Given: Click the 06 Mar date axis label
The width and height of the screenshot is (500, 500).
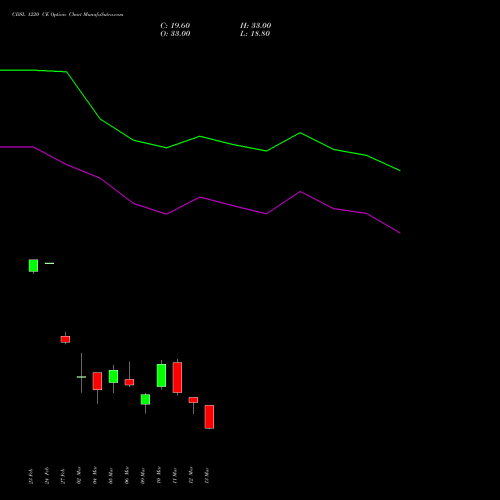Looking at the screenshot, I should [x=127, y=475].
